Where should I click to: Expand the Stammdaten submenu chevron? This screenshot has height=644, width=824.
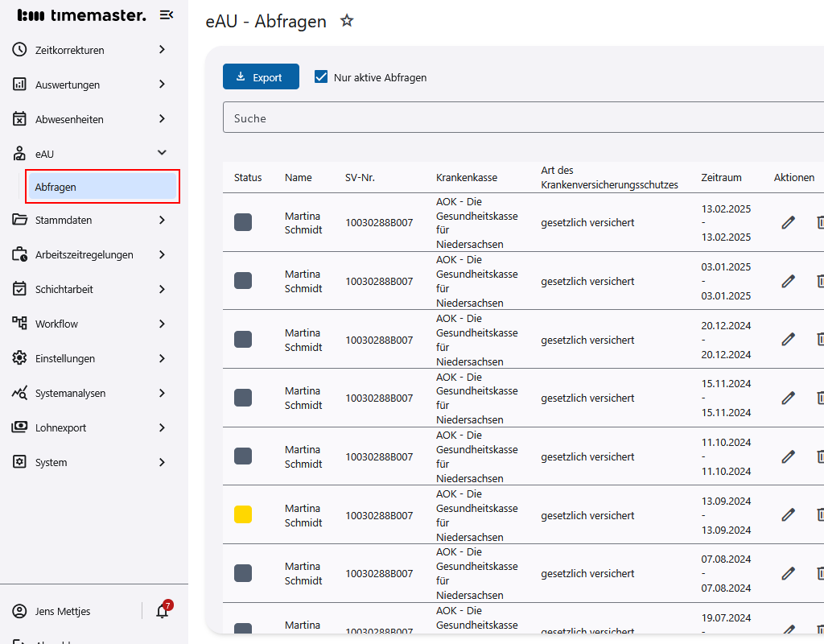click(x=162, y=220)
